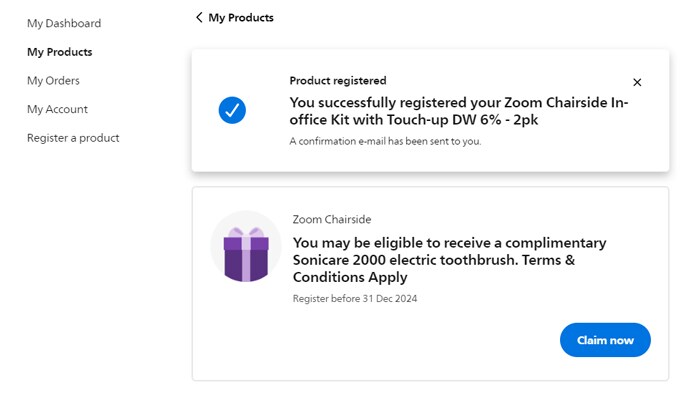Click the purple gift box icon

(246, 254)
